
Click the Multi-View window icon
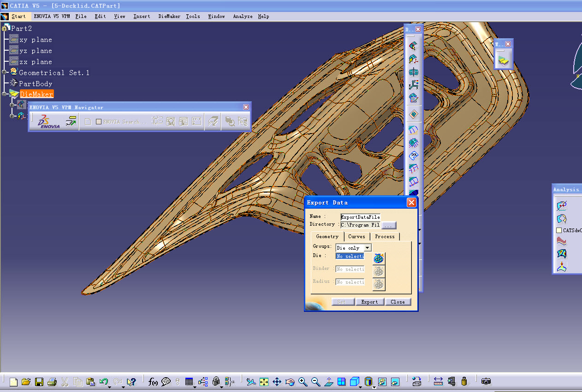click(x=341, y=381)
